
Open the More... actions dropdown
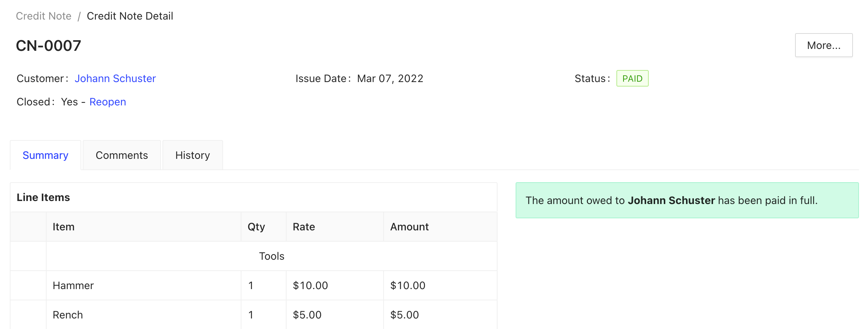tap(823, 45)
